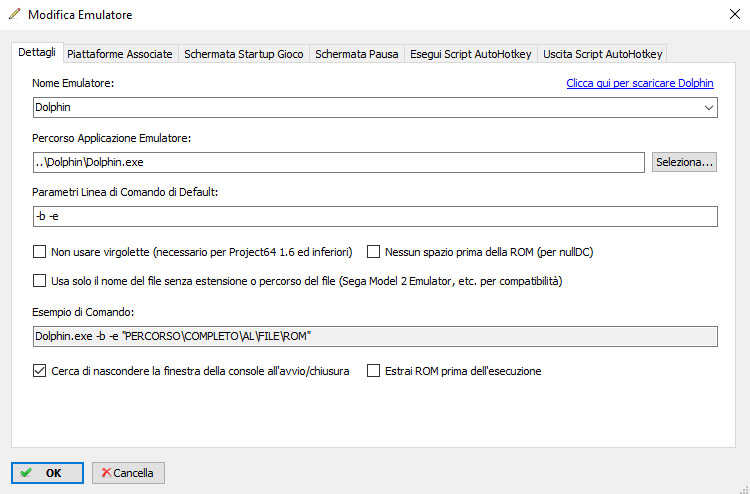The width and height of the screenshot is (750, 494).
Task: Click the emulator application path field
Action: [339, 163]
